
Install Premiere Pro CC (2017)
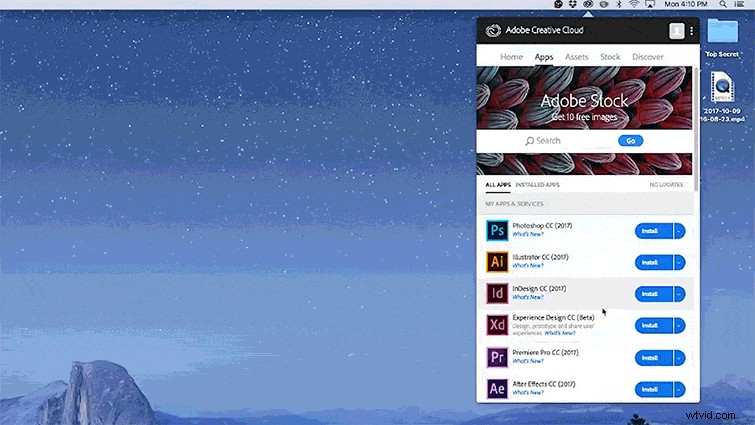coord(653,358)
